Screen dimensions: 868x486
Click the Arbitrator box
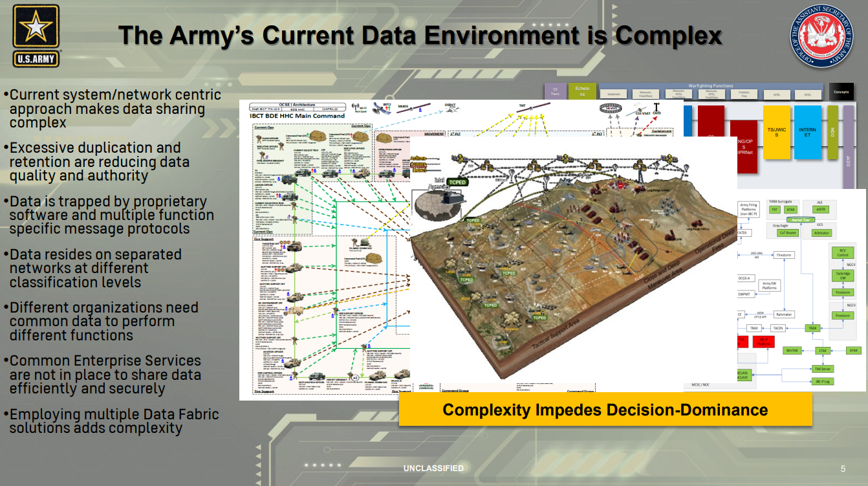[x=821, y=233]
